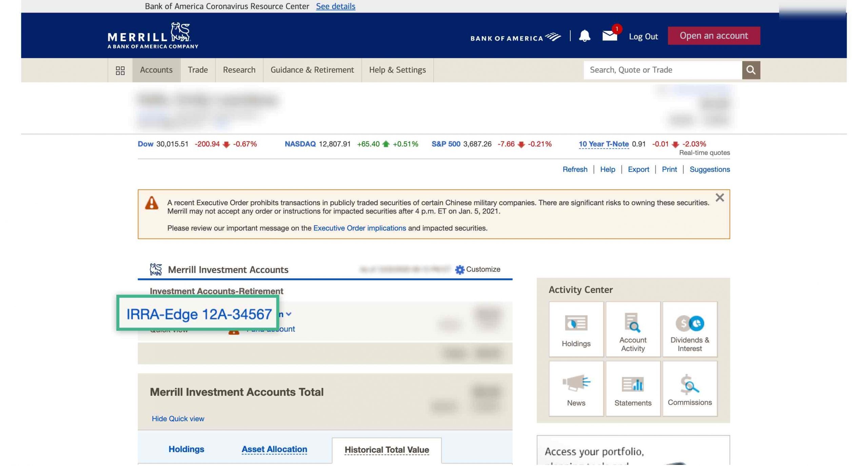
Task: Browse News in Activity Center
Action: (x=576, y=388)
